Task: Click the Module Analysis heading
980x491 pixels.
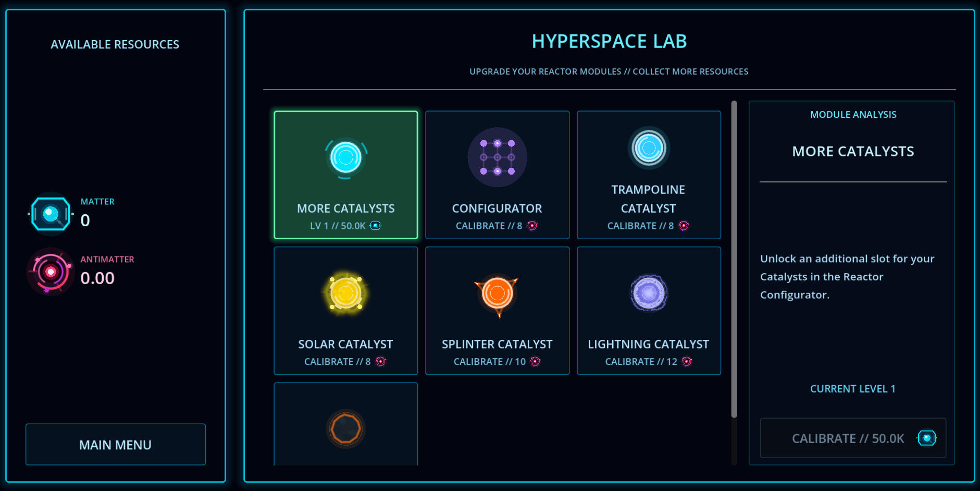Action: pos(853,115)
